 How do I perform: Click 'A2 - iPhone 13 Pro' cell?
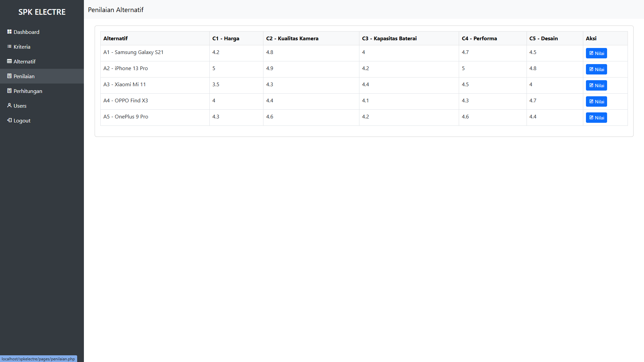point(155,69)
